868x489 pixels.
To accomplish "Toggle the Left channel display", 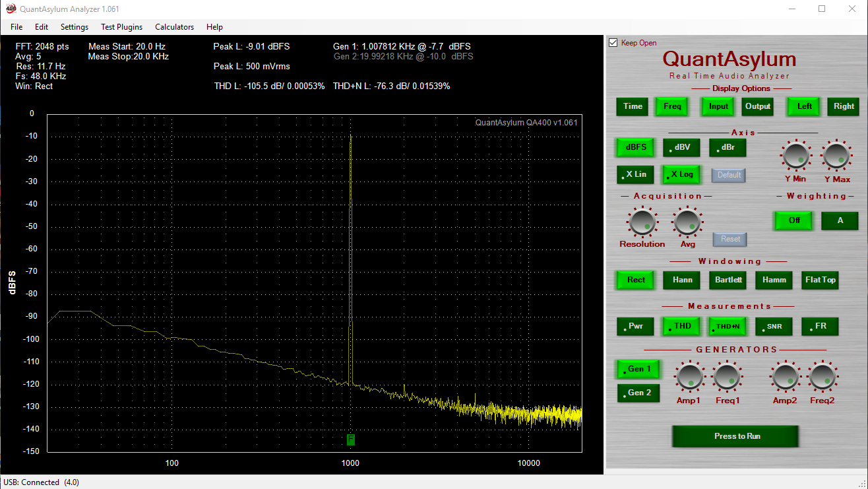I will (805, 106).
